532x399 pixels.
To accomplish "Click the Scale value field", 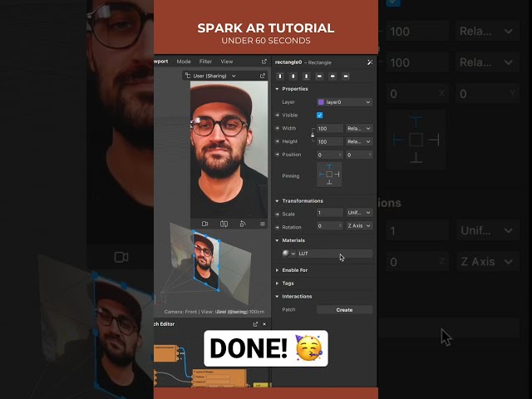I will pos(330,213).
